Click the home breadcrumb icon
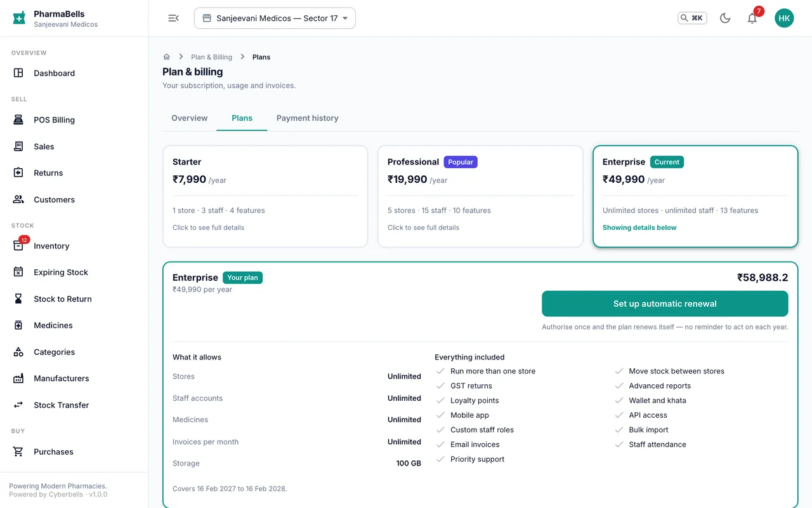 167,57
